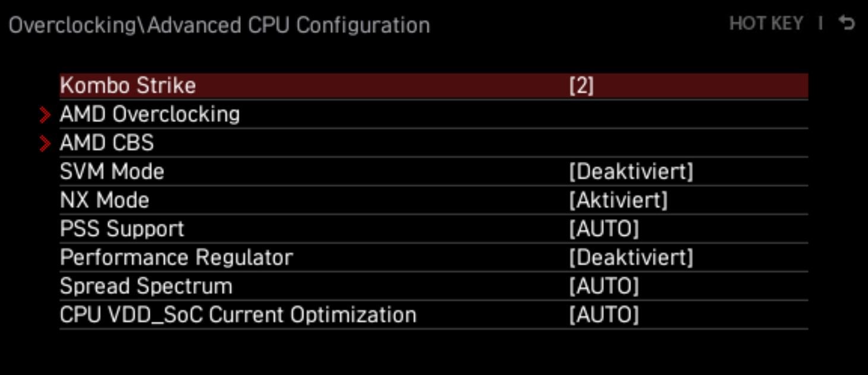Select the Spread Spectrum label

click(x=146, y=286)
